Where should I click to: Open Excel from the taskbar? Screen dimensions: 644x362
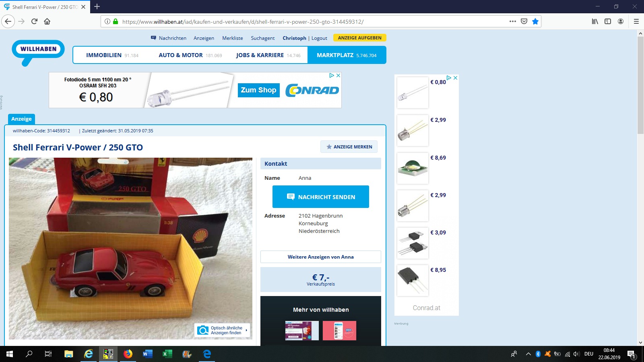click(167, 354)
